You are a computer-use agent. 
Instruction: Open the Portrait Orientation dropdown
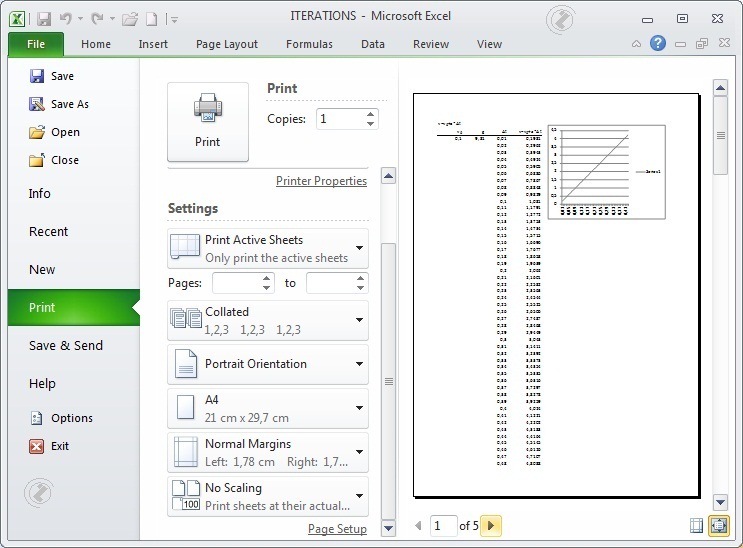coord(268,364)
